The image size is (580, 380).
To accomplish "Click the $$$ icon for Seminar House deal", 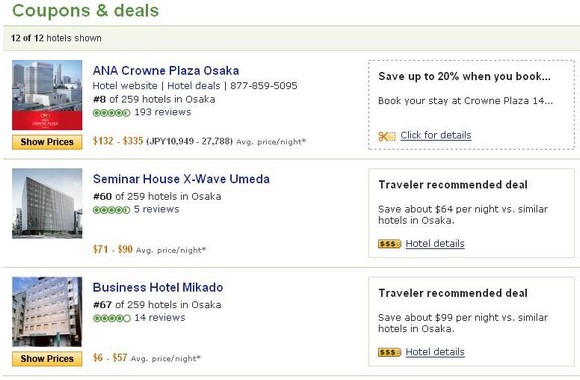I will 390,244.
